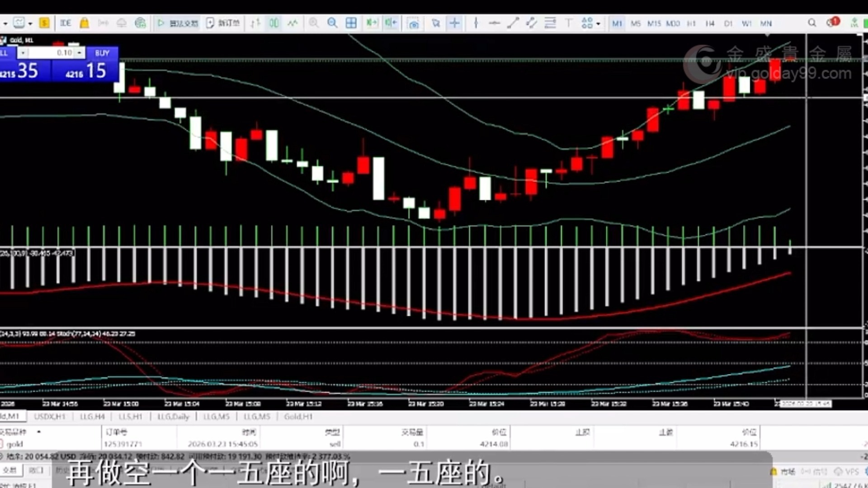
Task: Toggle chart auto-scroll to latest bar
Action: tap(372, 23)
